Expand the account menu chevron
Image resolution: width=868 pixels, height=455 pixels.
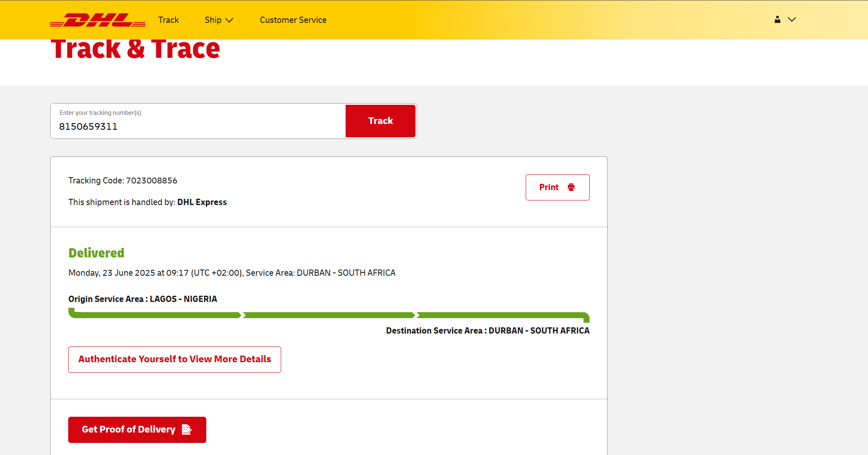[792, 20]
